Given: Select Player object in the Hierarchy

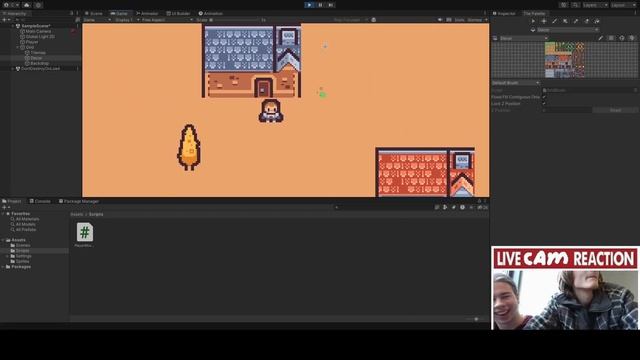Looking at the screenshot, I should coord(32,42).
